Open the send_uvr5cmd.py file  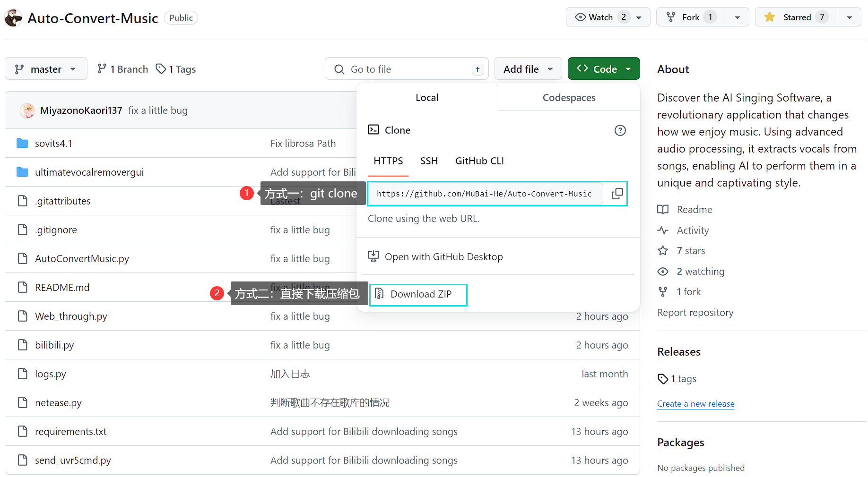click(73, 460)
